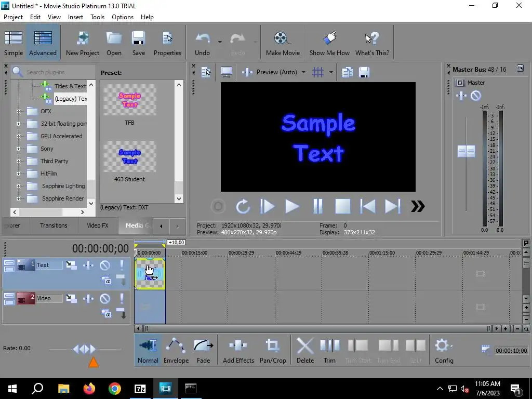This screenshot has height=399, width=532.
Task: Switch to the Transitions tab
Action: coord(54,225)
